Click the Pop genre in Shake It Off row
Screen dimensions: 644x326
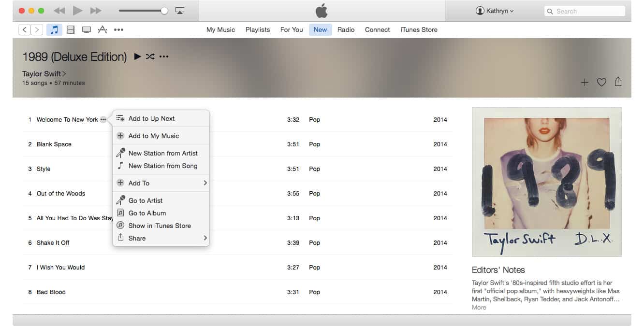click(x=314, y=243)
